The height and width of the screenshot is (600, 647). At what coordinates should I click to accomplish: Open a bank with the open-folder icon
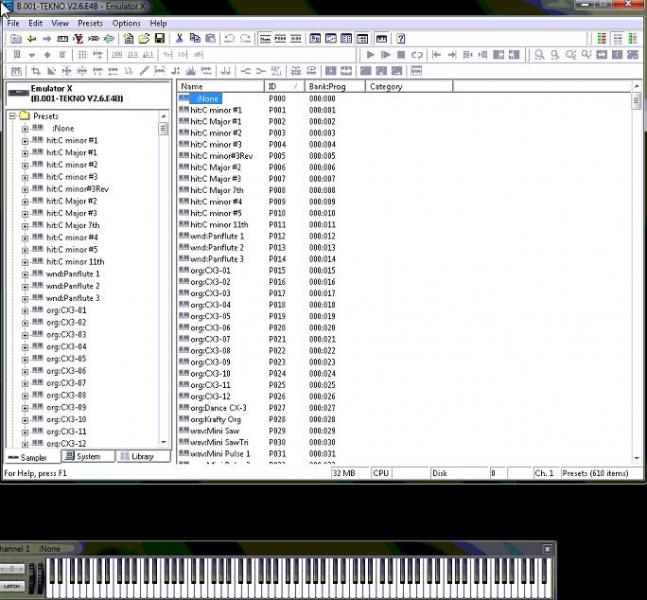click(144, 39)
